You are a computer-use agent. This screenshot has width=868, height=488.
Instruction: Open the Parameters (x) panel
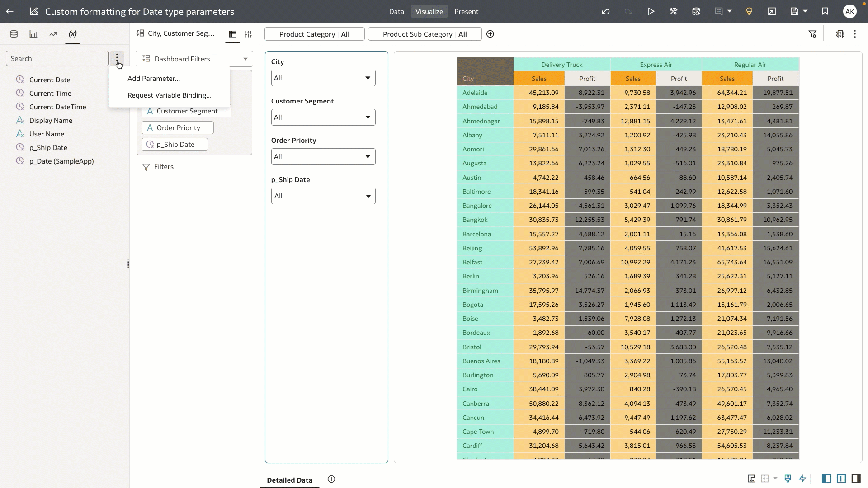point(72,33)
